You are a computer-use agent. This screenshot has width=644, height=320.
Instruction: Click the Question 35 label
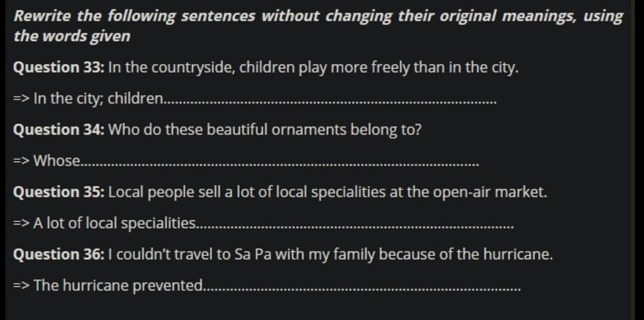[59, 192]
